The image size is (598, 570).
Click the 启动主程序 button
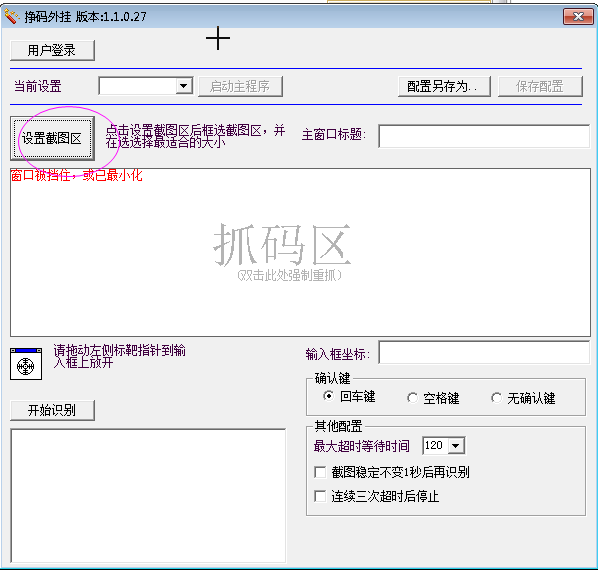240,86
